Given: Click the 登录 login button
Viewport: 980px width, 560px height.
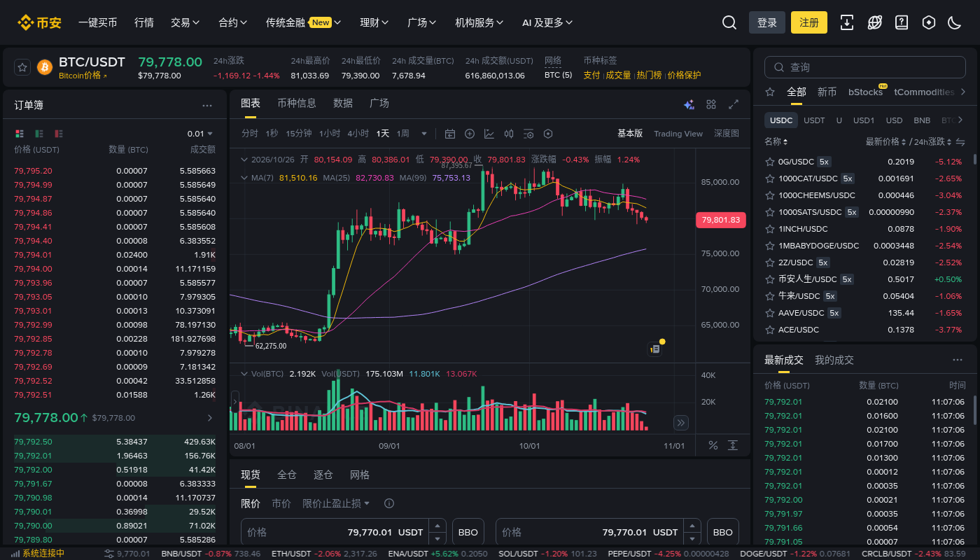Looking at the screenshot, I should pyautogui.click(x=767, y=22).
